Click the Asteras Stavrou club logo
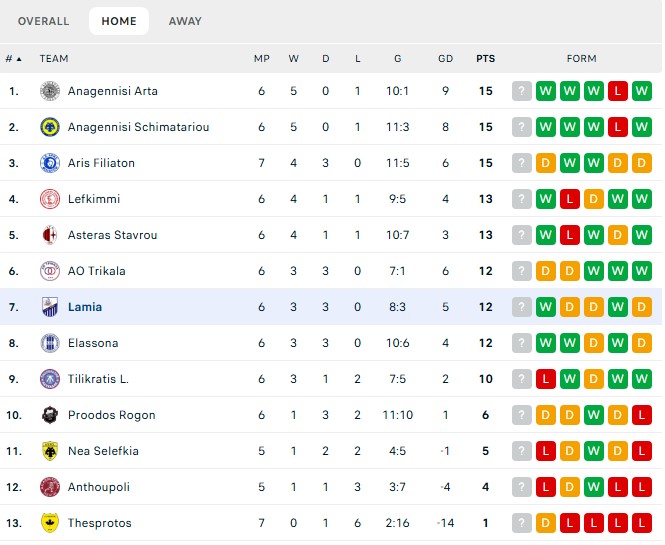 click(x=49, y=235)
